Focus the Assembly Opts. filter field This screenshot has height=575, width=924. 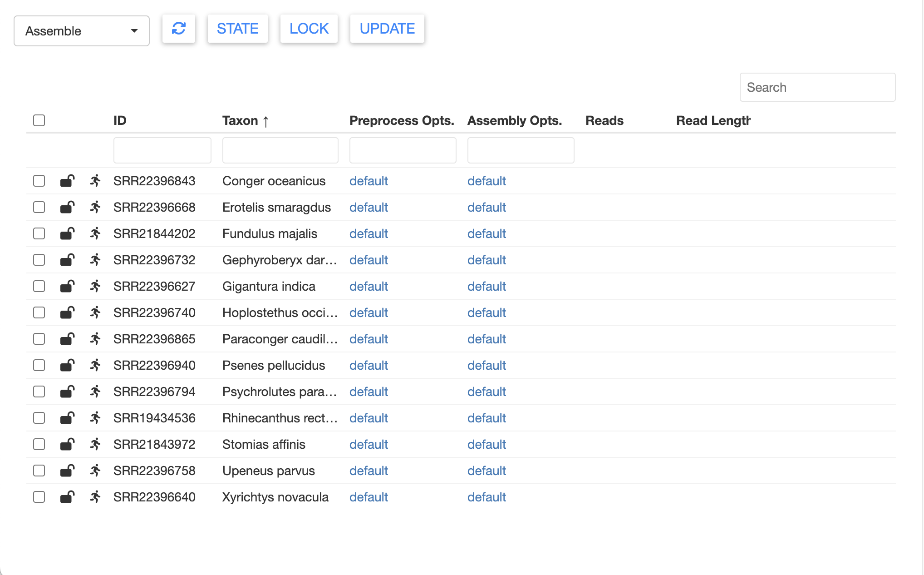pos(521,150)
